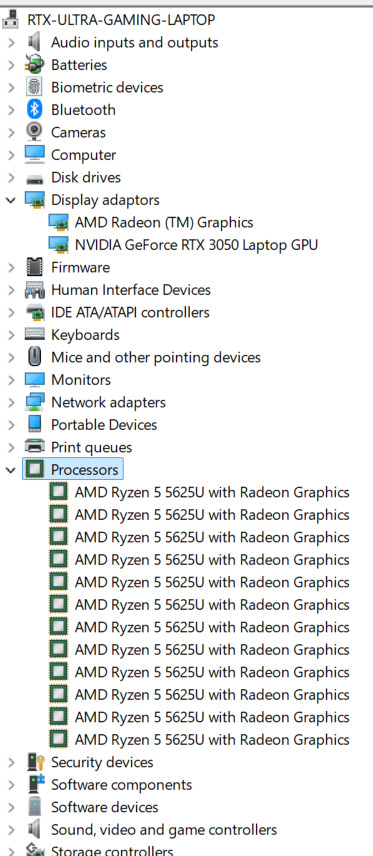Select the Human Interface Devices entry
Image resolution: width=373 pixels, height=856 pixels.
pyautogui.click(x=131, y=290)
